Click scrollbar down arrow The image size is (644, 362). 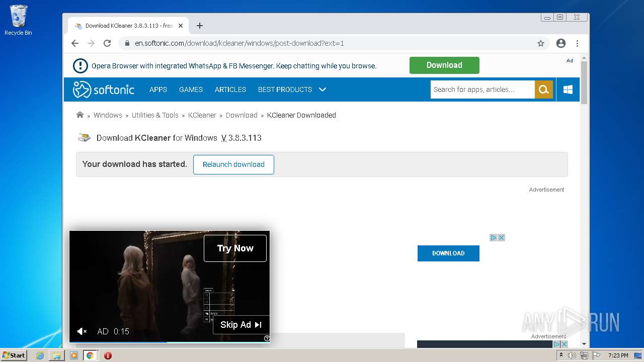pos(584,344)
